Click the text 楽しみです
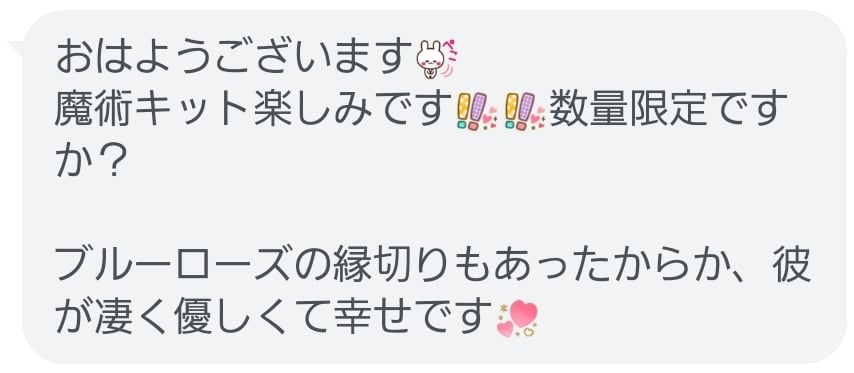Image resolution: width=854 pixels, height=373 pixels. (353, 109)
